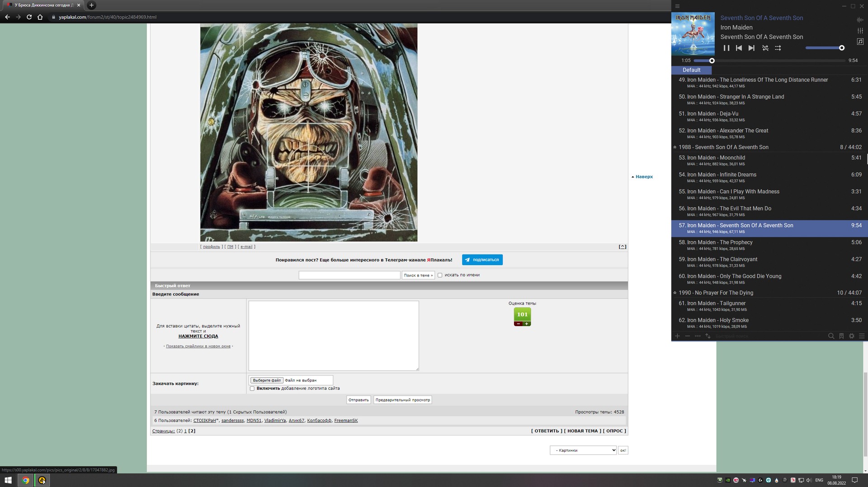Open the equalizer sliders icon

(x=860, y=31)
